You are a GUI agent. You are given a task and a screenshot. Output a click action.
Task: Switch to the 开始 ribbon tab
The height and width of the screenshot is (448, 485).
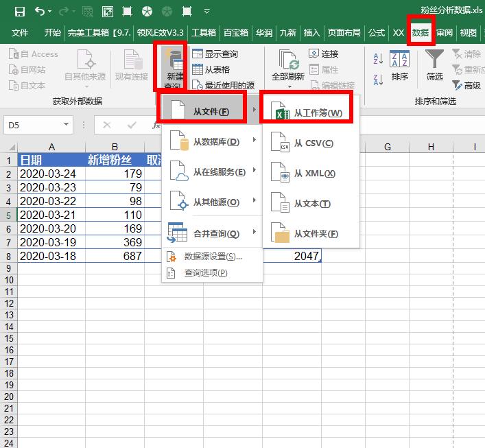coord(52,32)
